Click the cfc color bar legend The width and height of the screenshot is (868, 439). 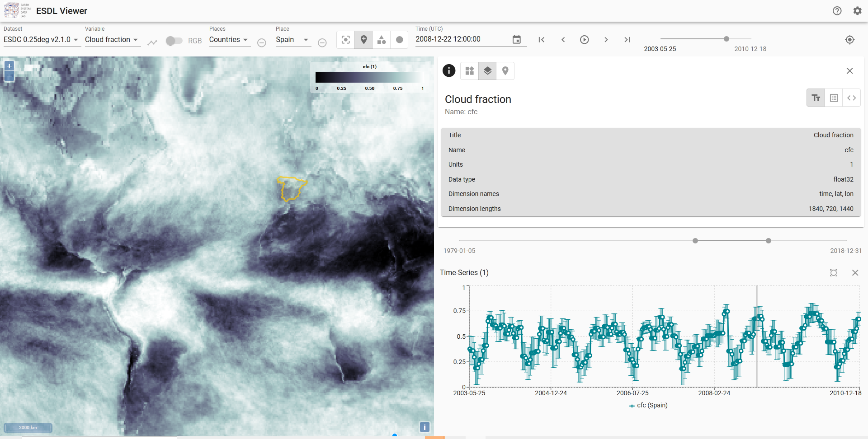click(x=370, y=77)
